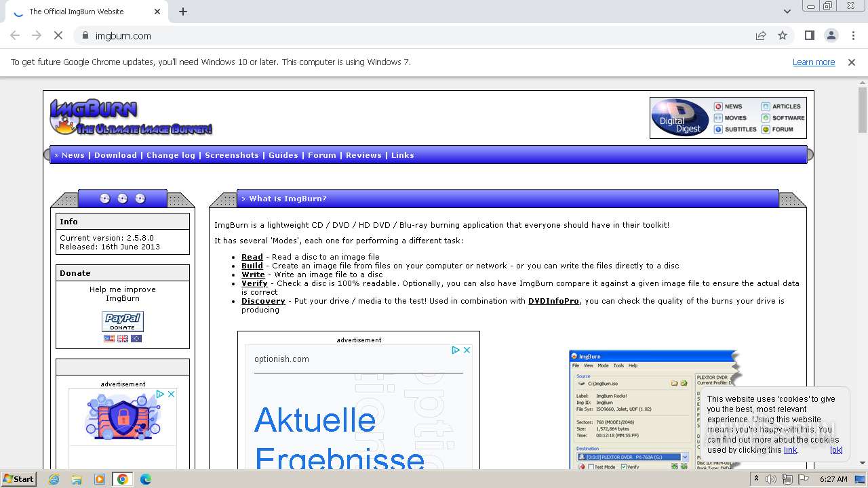The height and width of the screenshot is (488, 868).
Task: Follow the Write mode link
Action: coord(253,274)
